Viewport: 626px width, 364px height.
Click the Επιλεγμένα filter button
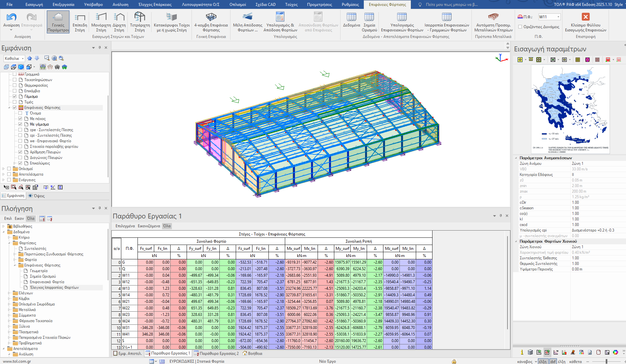[x=125, y=226]
